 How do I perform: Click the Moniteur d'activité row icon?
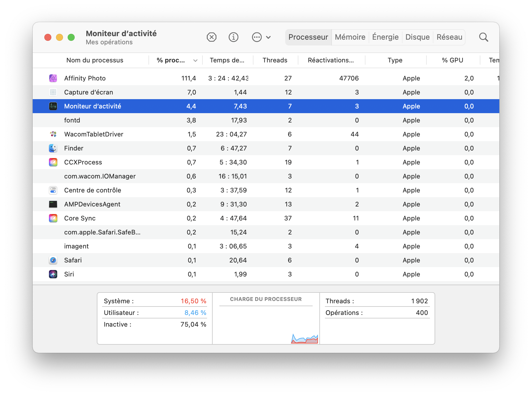(53, 106)
